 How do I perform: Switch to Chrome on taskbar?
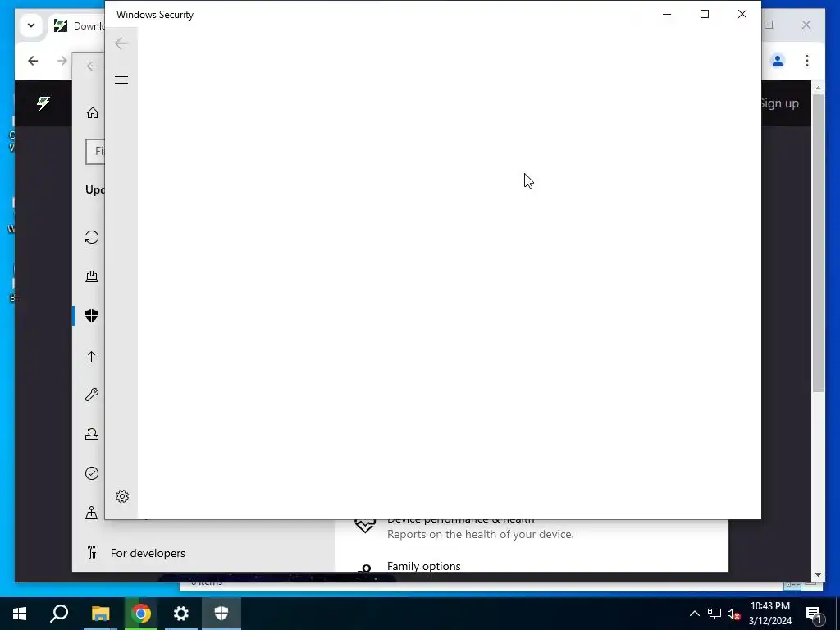coord(141,614)
